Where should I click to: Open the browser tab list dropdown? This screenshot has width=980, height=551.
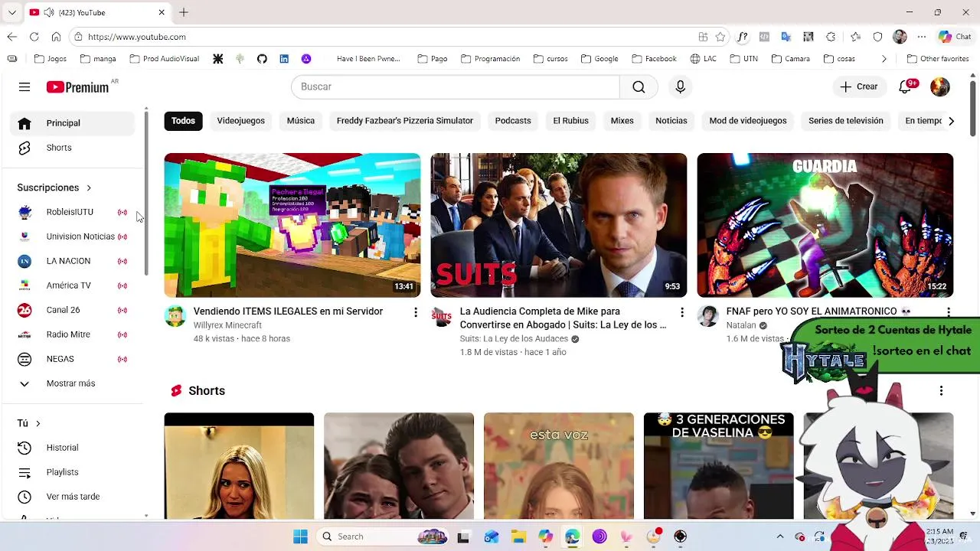(11, 12)
